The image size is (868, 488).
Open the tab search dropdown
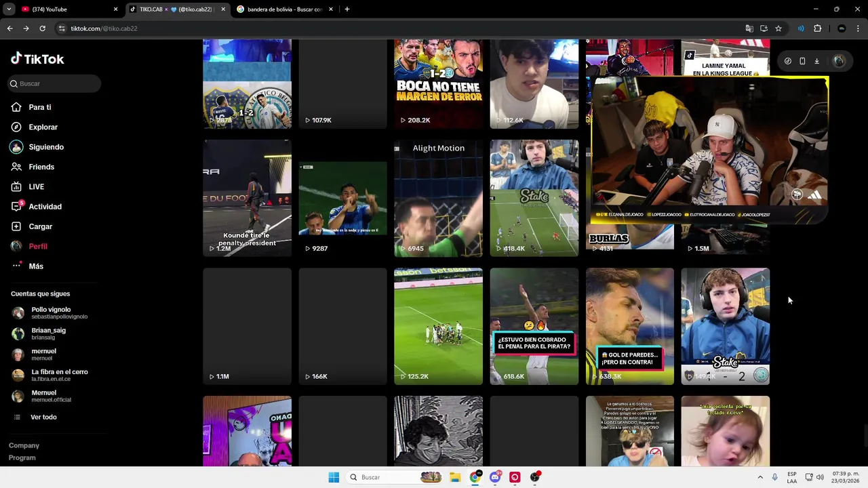point(9,9)
